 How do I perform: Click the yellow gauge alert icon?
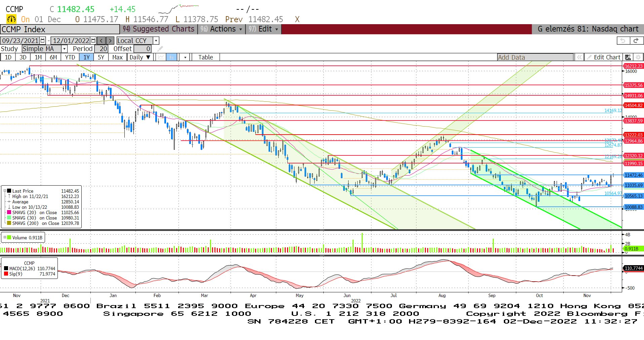11,19
